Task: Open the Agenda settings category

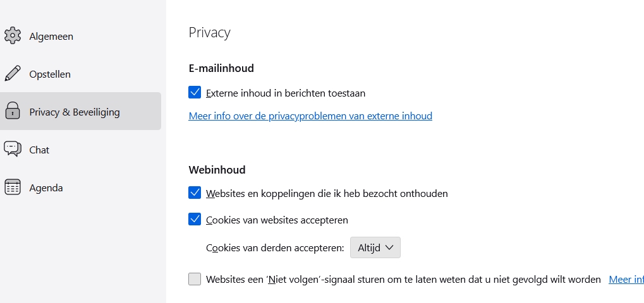Action: point(46,188)
